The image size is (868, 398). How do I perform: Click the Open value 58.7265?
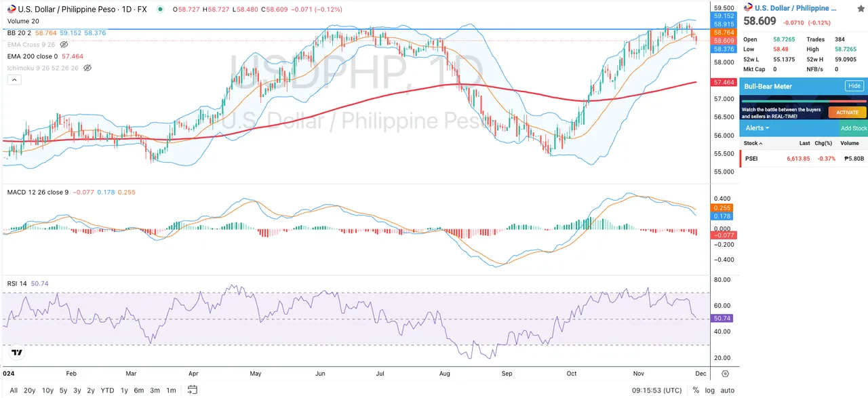[785, 39]
